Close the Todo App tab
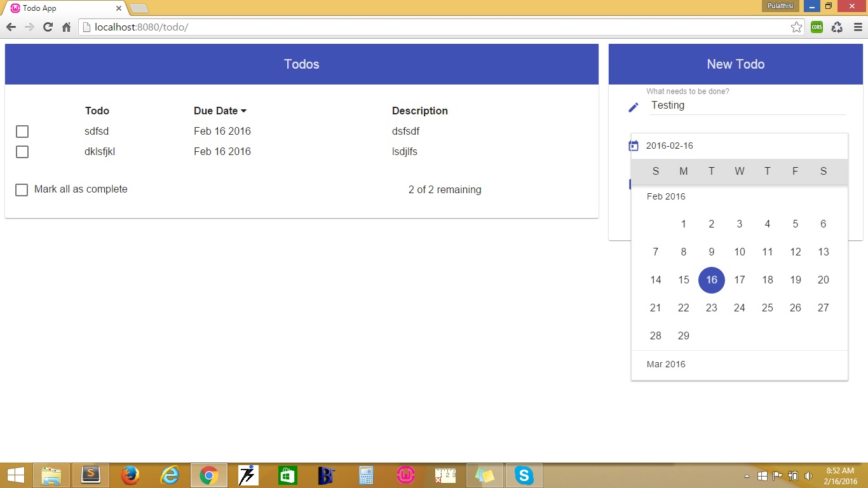The height and width of the screenshot is (488, 868). 118,8
